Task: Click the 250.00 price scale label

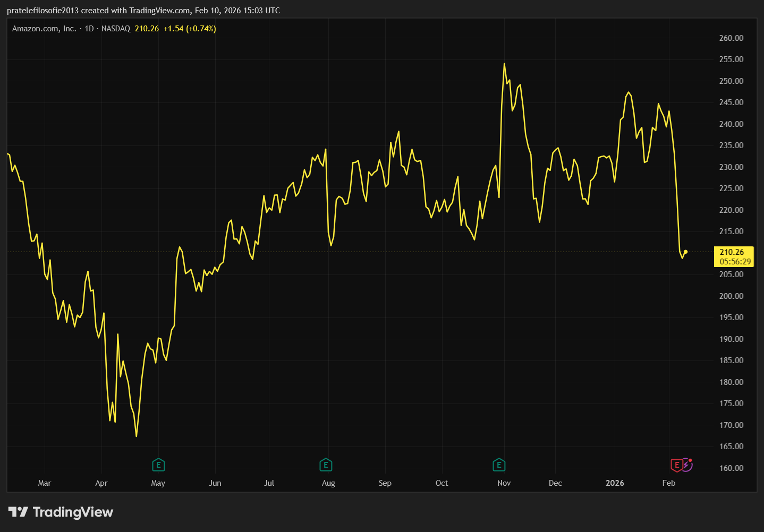Action: coord(731,81)
